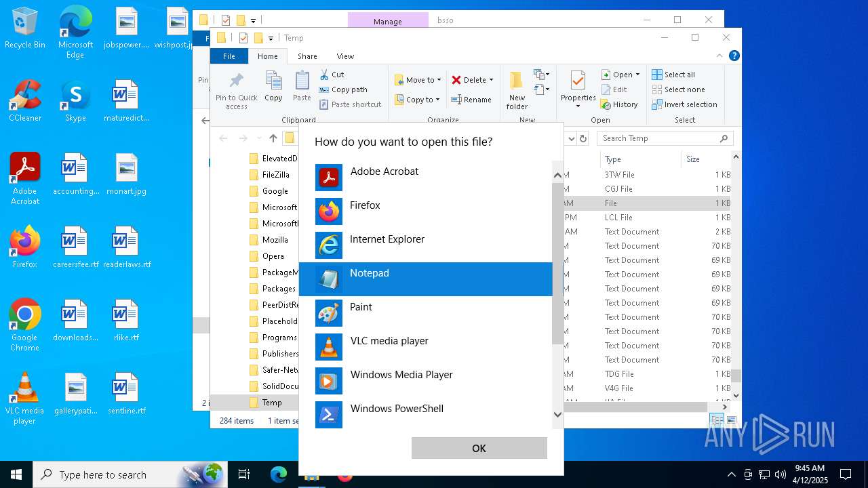Select Opera folder in navigation tree
The height and width of the screenshot is (488, 868).
(273, 256)
